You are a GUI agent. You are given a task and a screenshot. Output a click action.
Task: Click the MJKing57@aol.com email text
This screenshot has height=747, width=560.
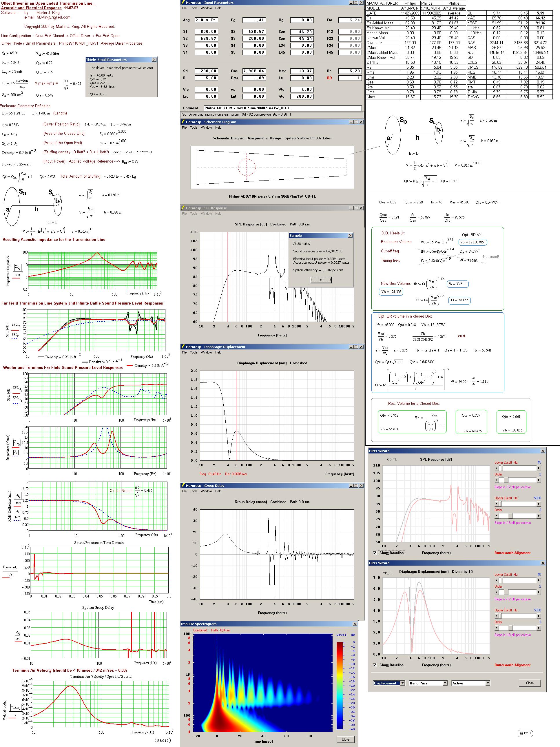click(53, 17)
